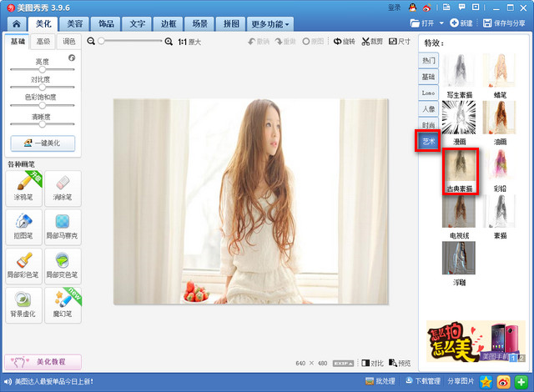534x392 pixels.
Task: Click the zoom-in magnifier icon
Action: tap(169, 41)
